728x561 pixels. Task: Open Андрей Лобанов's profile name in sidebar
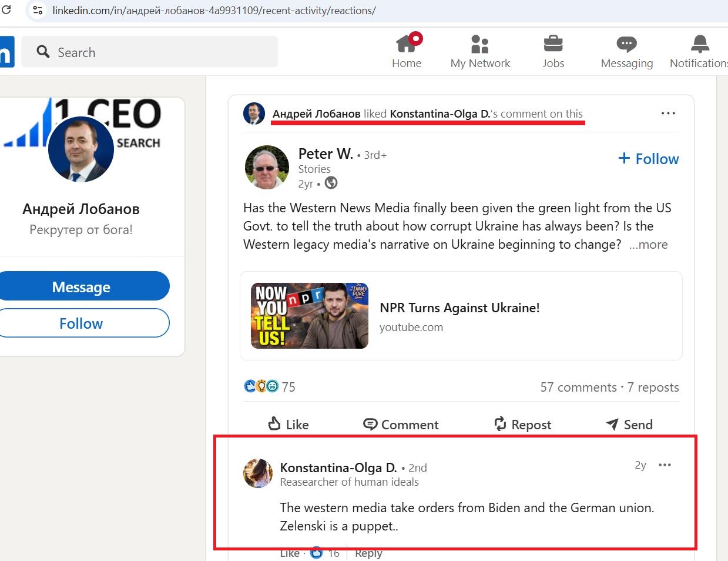coord(81,209)
